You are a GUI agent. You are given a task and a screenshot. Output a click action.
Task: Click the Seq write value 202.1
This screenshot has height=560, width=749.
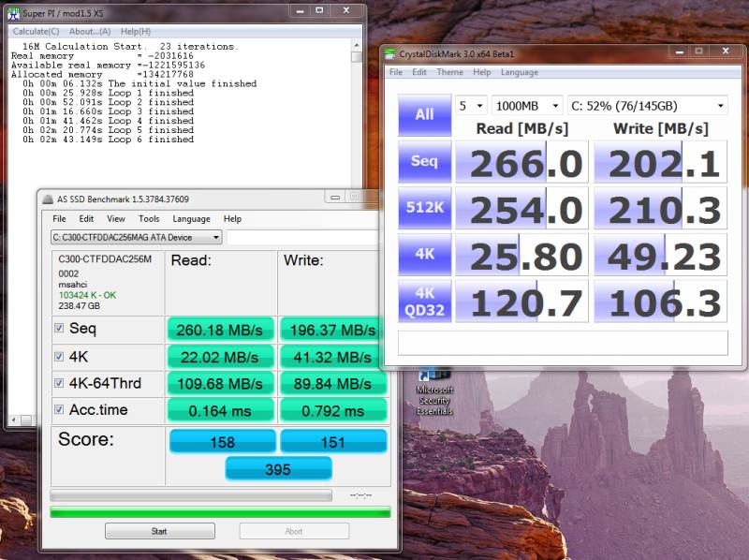pyautogui.click(x=661, y=161)
